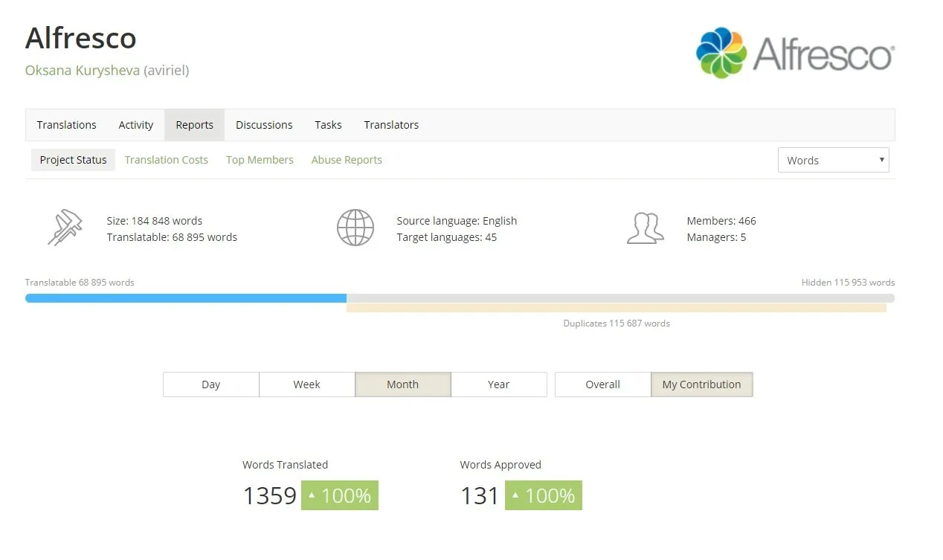Open Top Members report
Viewport: 943px width, 560px height.
coord(260,160)
